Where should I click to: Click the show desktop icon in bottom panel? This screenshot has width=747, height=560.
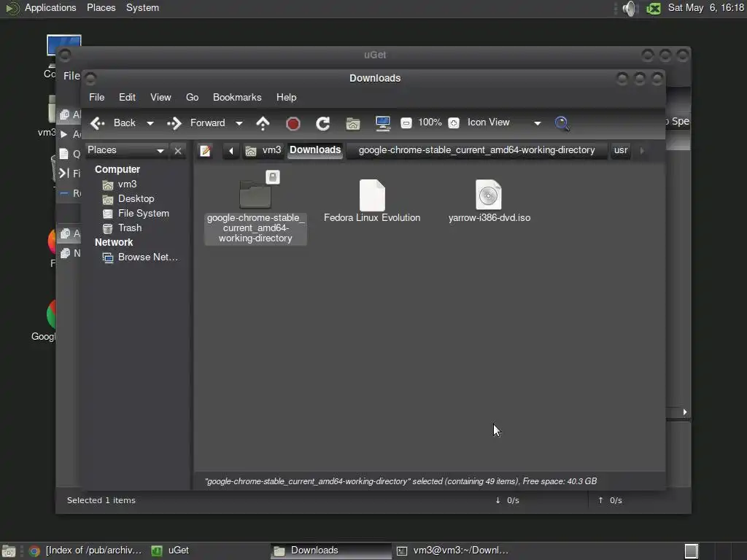click(9, 551)
